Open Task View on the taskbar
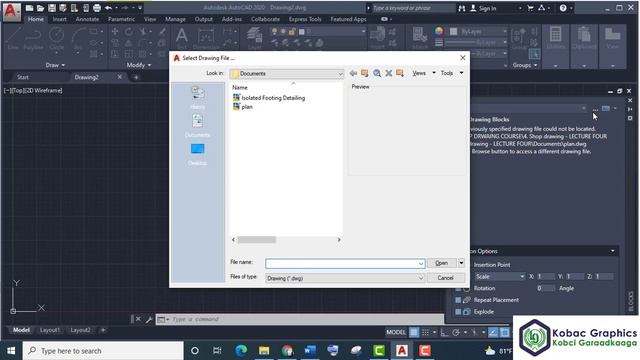The height and width of the screenshot is (360, 640). coord(217,351)
